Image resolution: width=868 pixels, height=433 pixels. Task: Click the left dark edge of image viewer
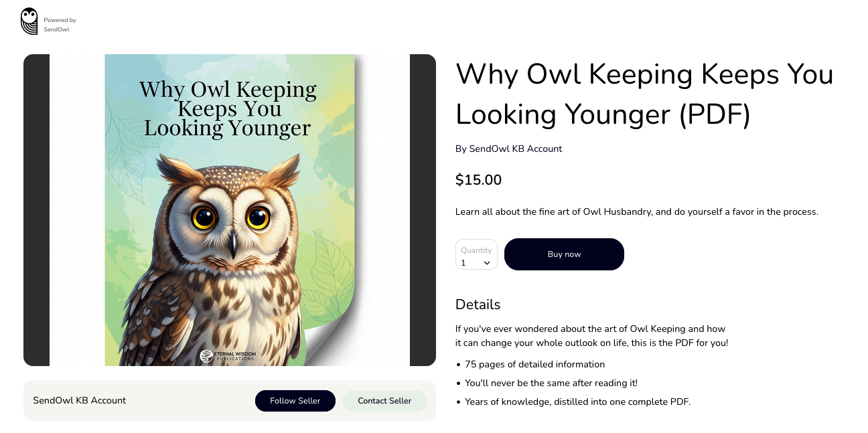pyautogui.click(x=37, y=210)
